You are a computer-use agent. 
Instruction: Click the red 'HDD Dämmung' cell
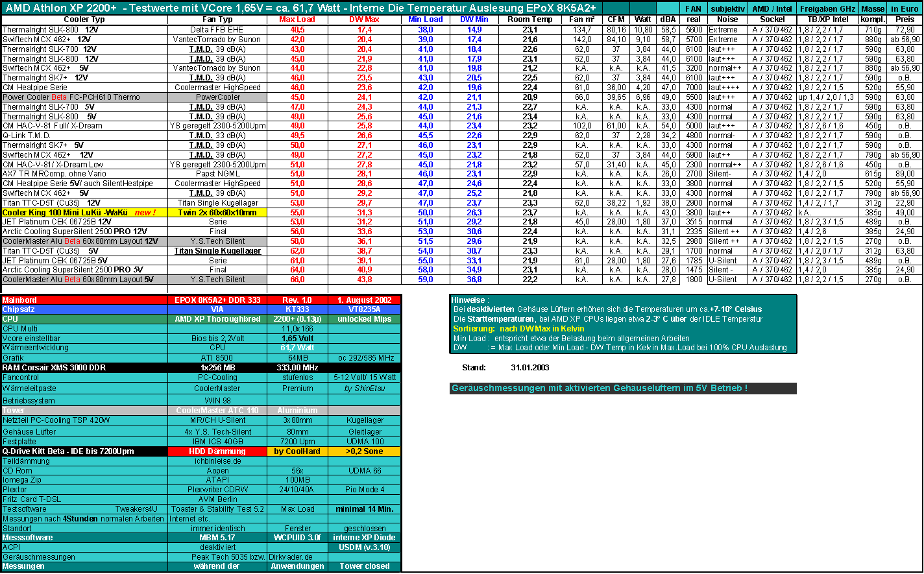[x=217, y=451]
